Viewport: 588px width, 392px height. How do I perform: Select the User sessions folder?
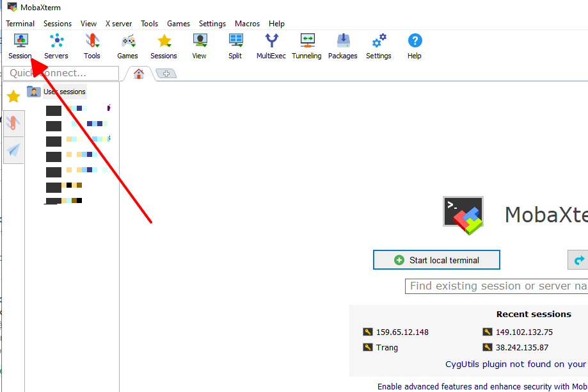(x=57, y=92)
